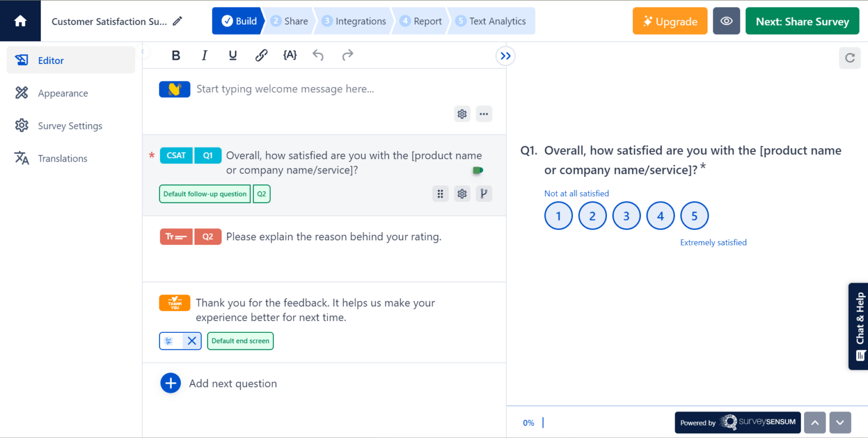
Task: Select rating 3 in the survey preview
Action: 626,215
